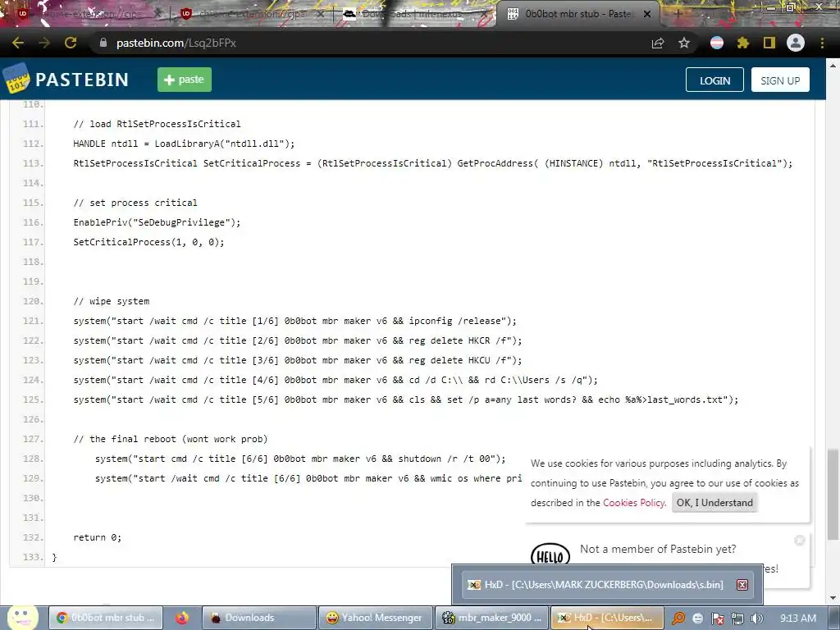Click the address bar URL field

[370, 43]
